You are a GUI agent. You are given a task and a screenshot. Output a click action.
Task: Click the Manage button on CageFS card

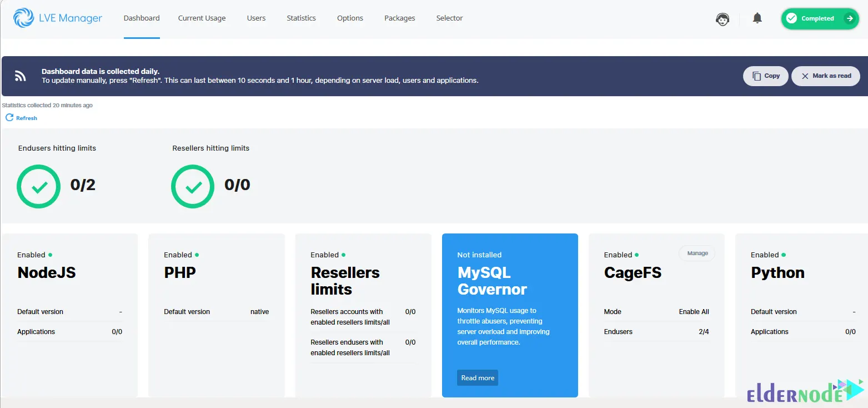point(696,253)
